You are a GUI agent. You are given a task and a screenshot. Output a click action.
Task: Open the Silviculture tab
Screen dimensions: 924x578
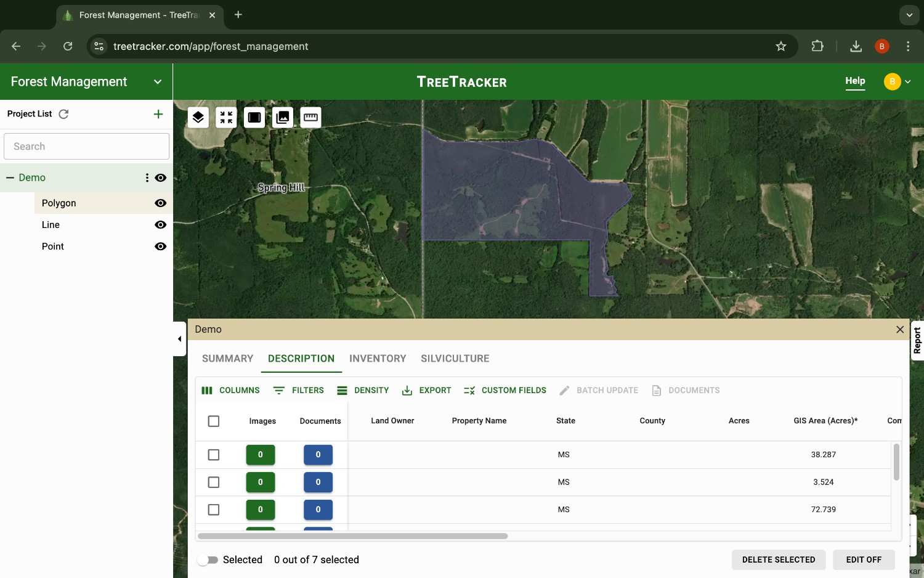coord(455,358)
